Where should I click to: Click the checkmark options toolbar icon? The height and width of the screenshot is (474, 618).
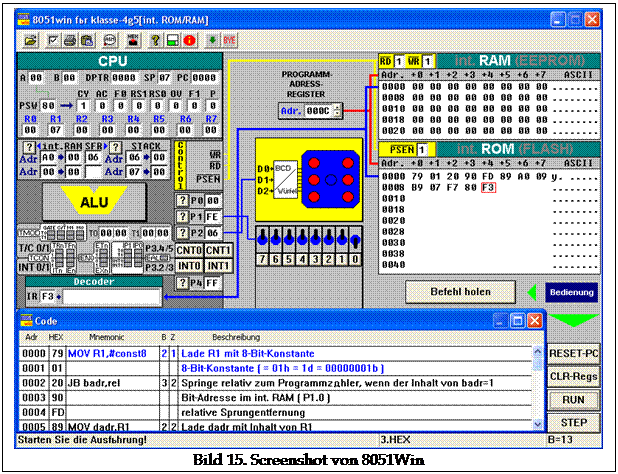(x=52, y=40)
